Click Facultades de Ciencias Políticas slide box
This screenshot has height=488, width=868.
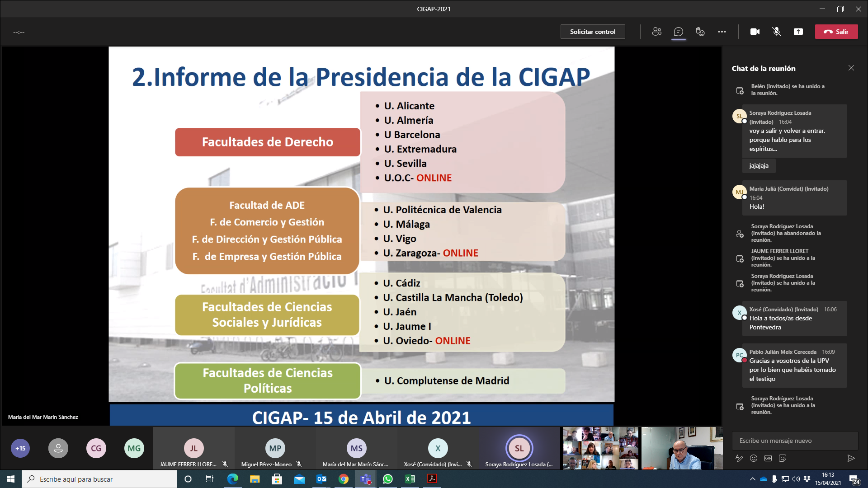click(x=268, y=380)
